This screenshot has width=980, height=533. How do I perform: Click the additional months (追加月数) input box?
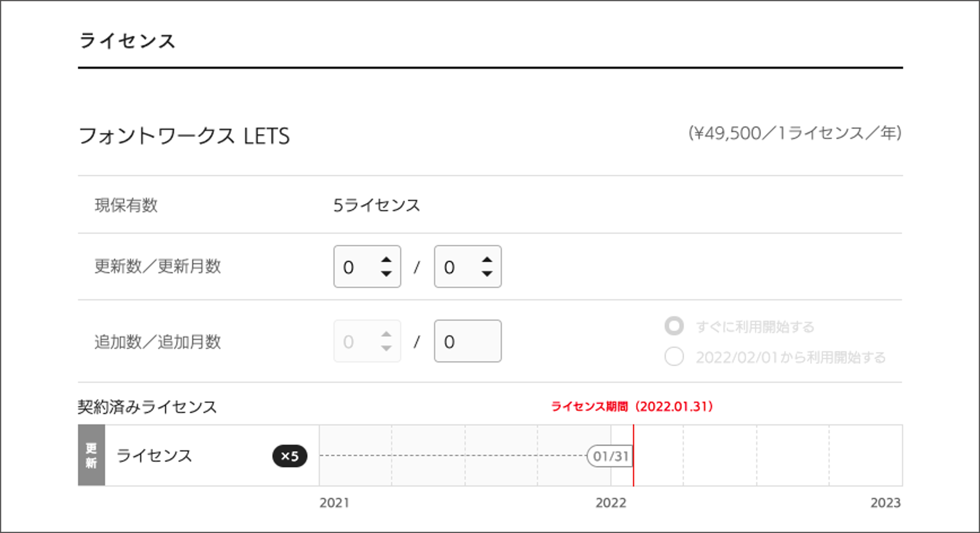467,341
